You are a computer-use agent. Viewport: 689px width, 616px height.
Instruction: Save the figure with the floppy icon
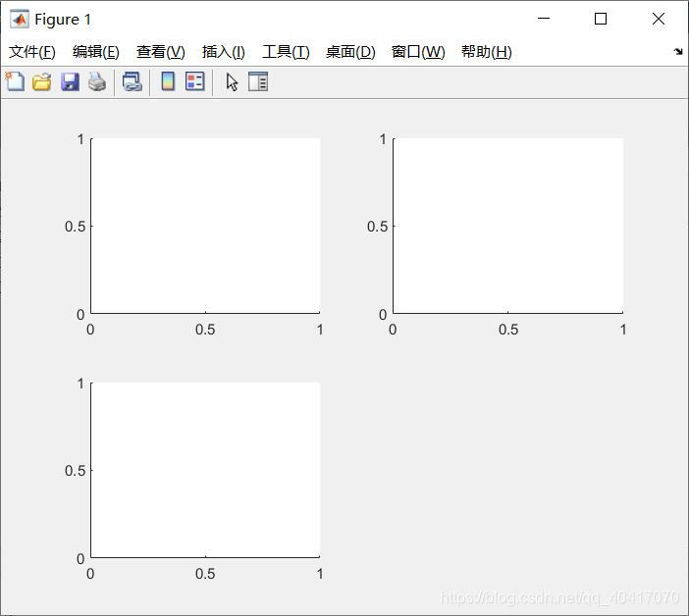[70, 81]
